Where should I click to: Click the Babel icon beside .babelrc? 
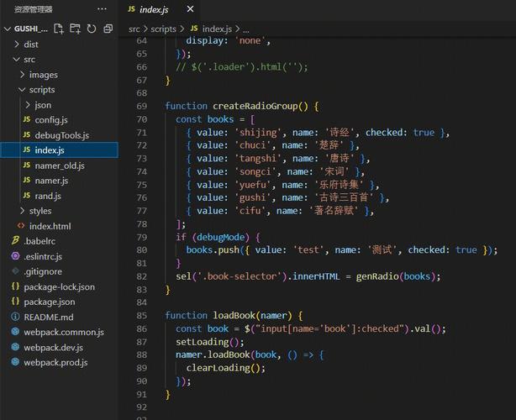[x=15, y=241]
